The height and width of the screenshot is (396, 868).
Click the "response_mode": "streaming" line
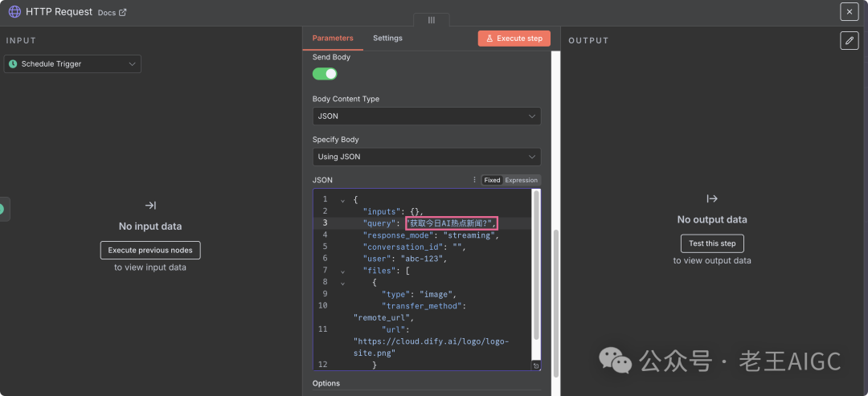pos(431,235)
